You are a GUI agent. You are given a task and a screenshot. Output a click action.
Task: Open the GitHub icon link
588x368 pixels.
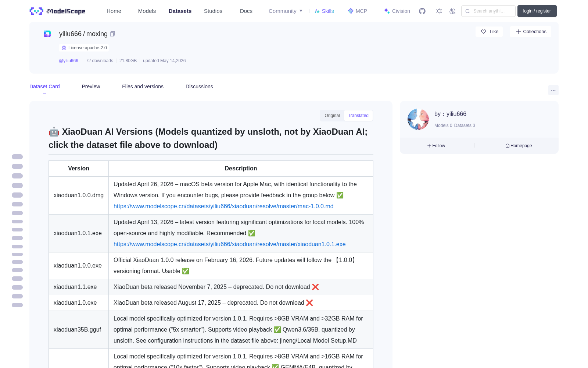pos(422,11)
